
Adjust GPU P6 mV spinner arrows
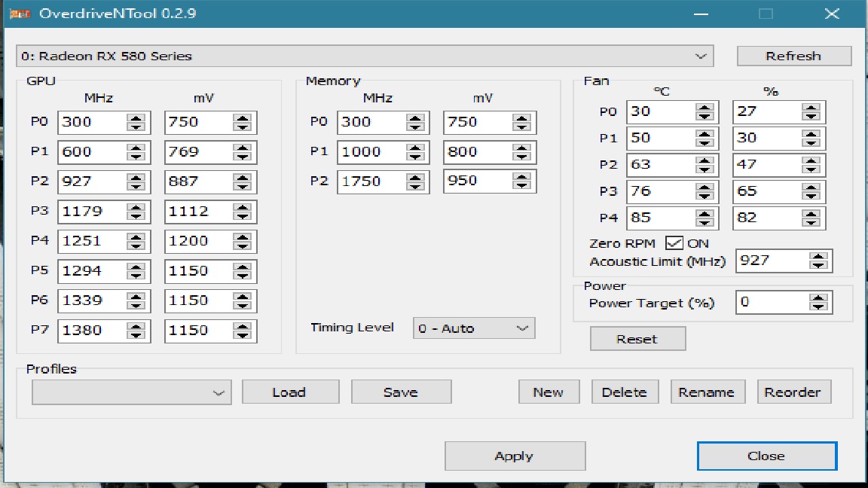point(243,300)
